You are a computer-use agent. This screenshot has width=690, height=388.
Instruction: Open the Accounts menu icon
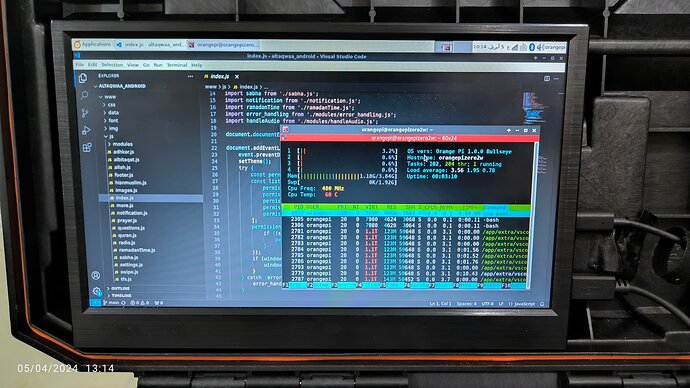click(x=95, y=275)
